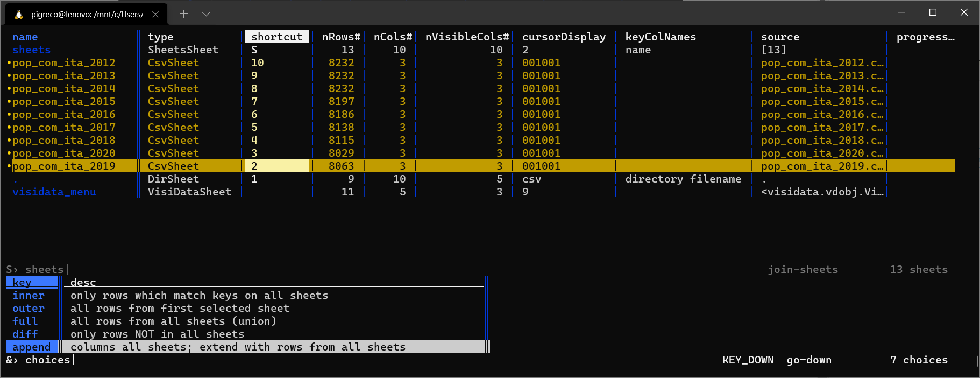Choose the outer join option
This screenshot has height=378, width=980.
[x=29, y=309]
